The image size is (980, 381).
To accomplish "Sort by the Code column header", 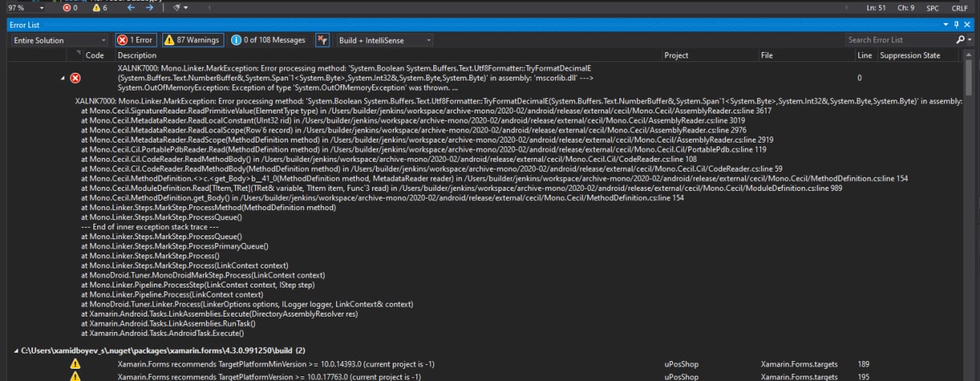I will point(95,55).
